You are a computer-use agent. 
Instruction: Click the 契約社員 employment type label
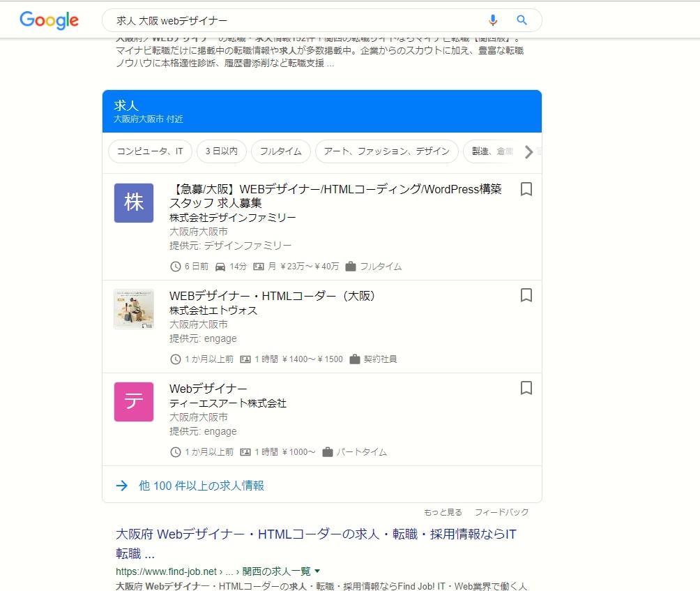380,359
